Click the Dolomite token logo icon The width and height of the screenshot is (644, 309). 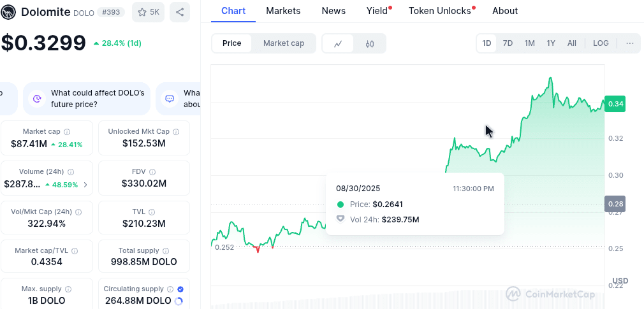pyautogui.click(x=8, y=12)
